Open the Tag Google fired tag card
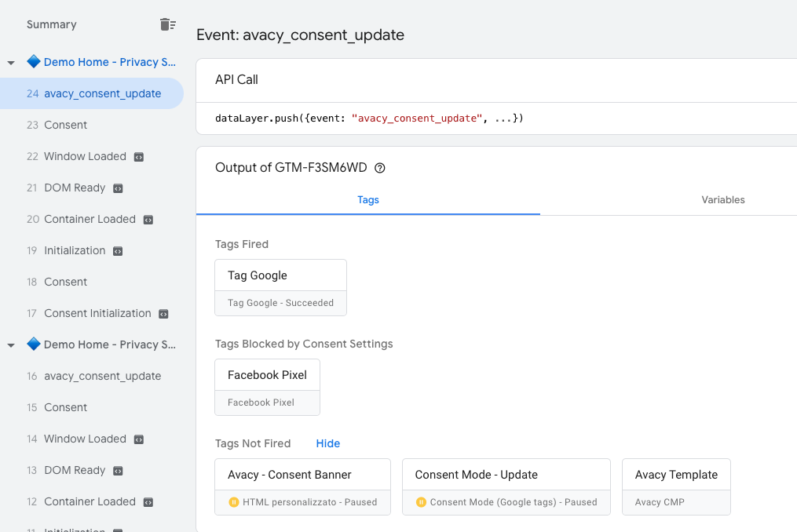797x532 pixels. [x=280, y=288]
